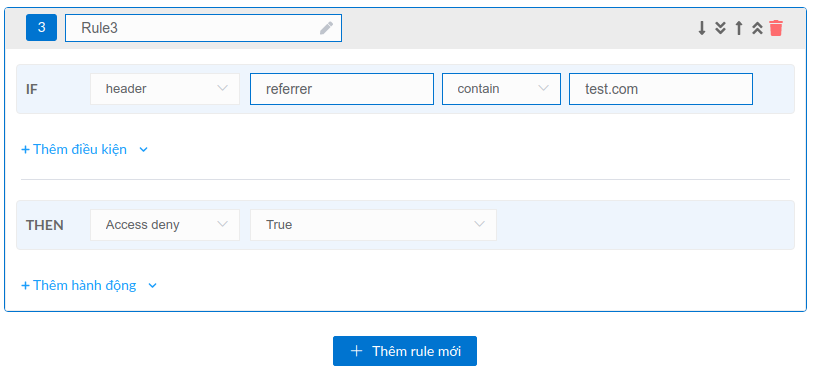Move Rule3 to the bottom
This screenshot has height=377, width=813.
coord(720,28)
